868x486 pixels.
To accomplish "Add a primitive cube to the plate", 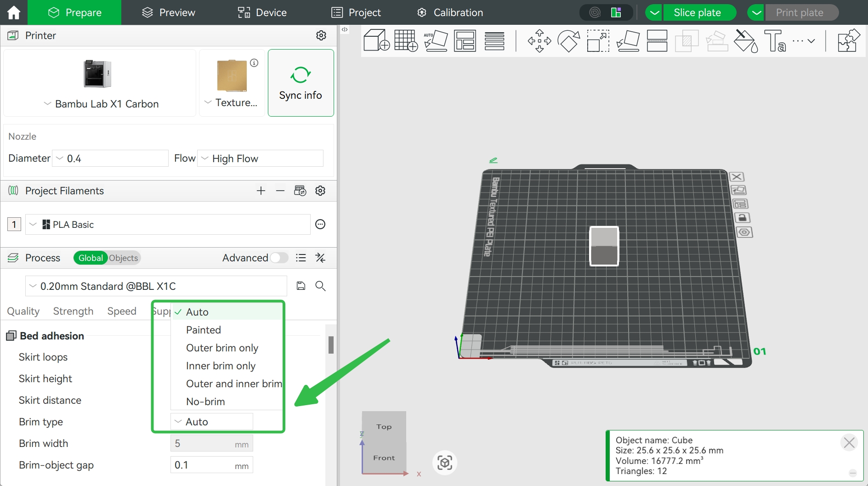I will [376, 40].
